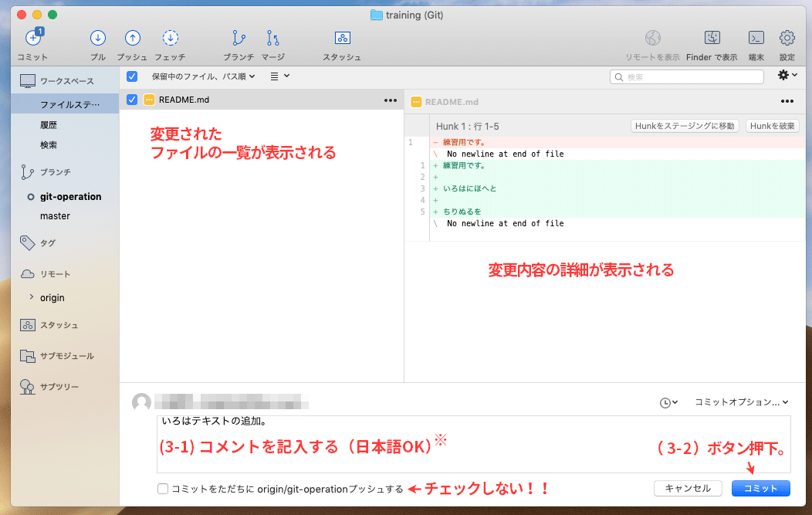Open the clock recent messages dropdown
812x515 pixels.
[x=668, y=402]
